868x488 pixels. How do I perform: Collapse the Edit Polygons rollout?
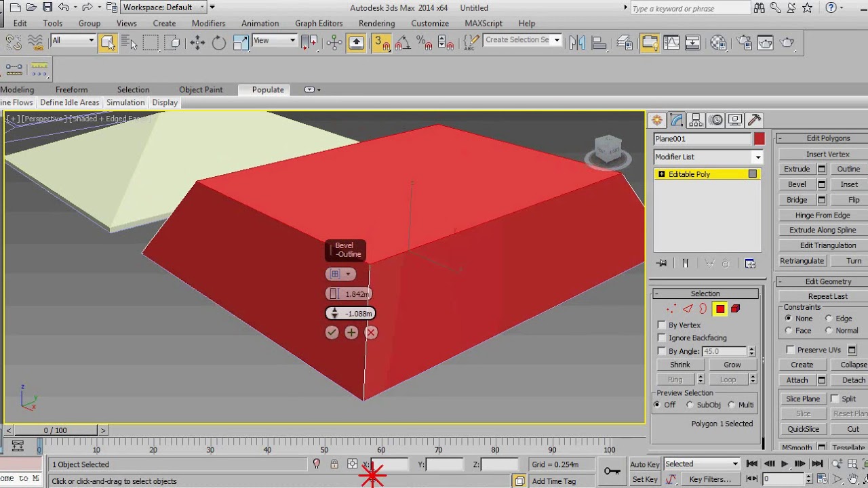coord(781,138)
